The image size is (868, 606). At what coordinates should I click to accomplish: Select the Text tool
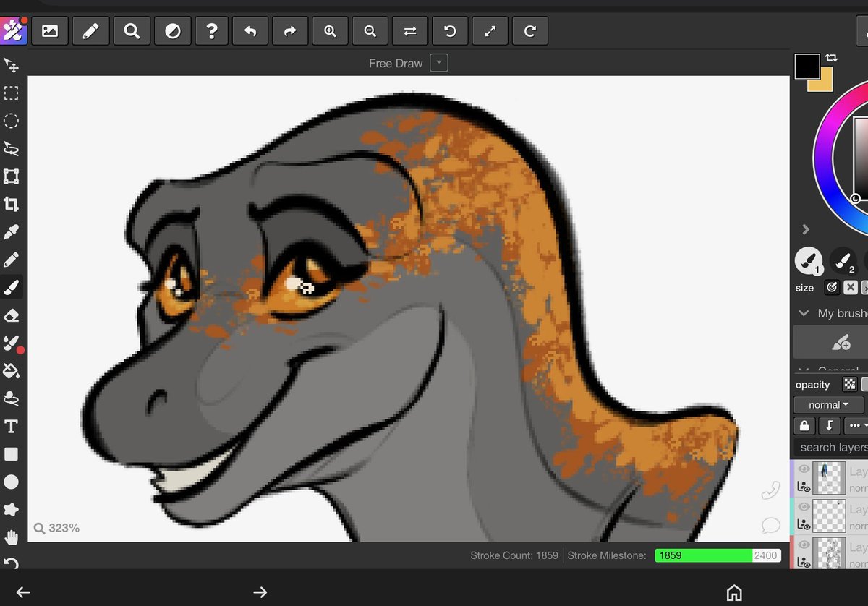(11, 427)
